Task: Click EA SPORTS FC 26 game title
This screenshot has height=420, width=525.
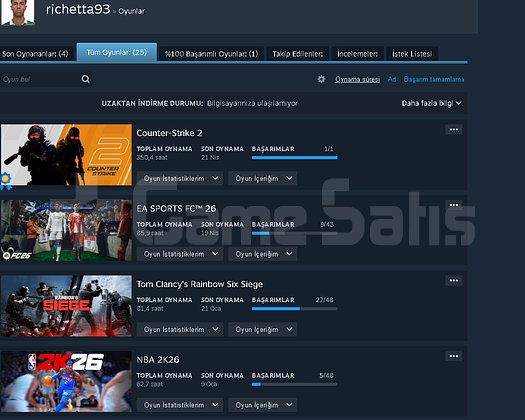Action: pos(176,209)
